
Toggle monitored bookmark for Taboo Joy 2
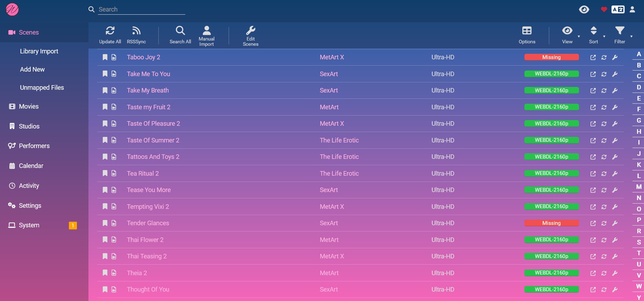105,57
